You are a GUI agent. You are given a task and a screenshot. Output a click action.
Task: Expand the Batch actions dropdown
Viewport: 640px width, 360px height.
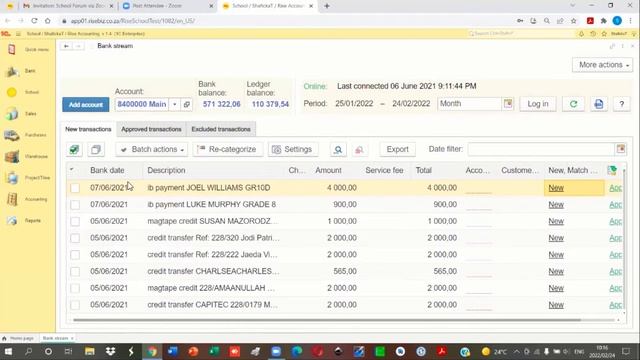(x=152, y=149)
